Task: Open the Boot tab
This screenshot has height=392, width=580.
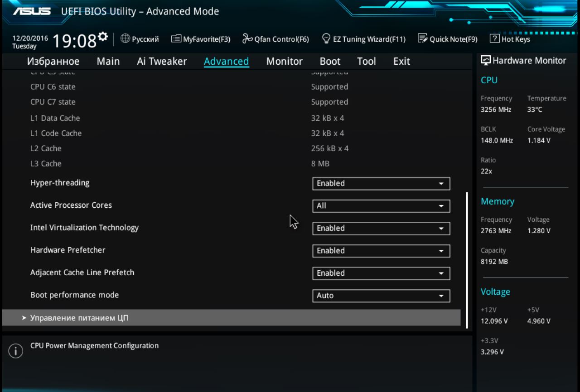Action: pyautogui.click(x=330, y=62)
